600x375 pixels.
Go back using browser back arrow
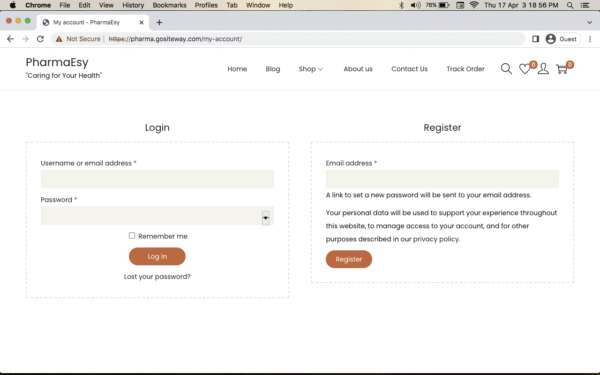click(10, 39)
